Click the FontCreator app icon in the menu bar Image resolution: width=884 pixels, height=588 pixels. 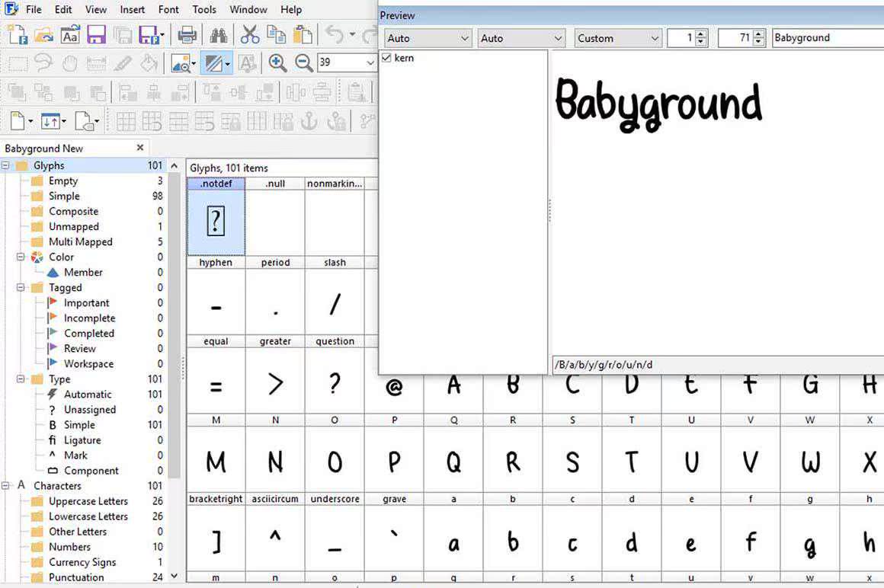(x=11, y=9)
